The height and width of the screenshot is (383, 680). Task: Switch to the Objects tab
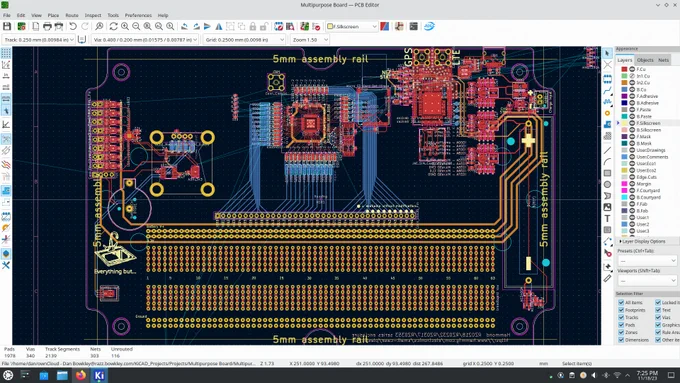645,60
